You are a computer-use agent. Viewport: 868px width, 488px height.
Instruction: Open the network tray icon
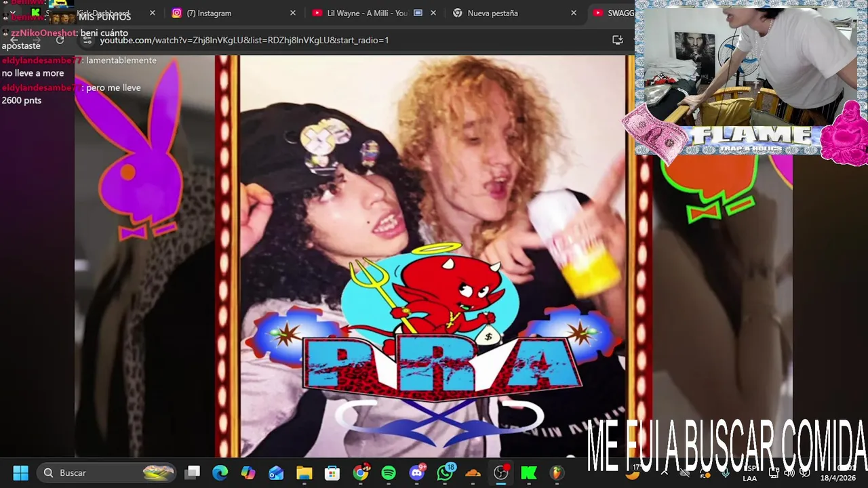774,472
